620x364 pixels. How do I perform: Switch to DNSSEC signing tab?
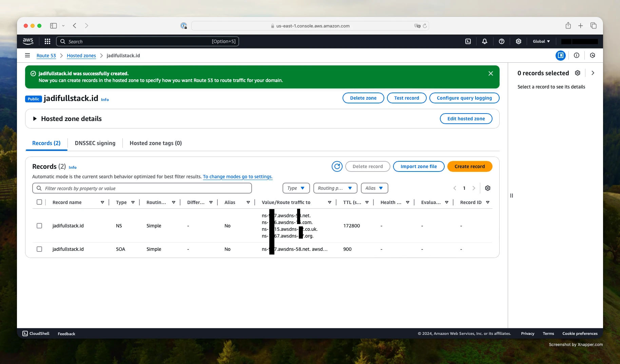95,143
